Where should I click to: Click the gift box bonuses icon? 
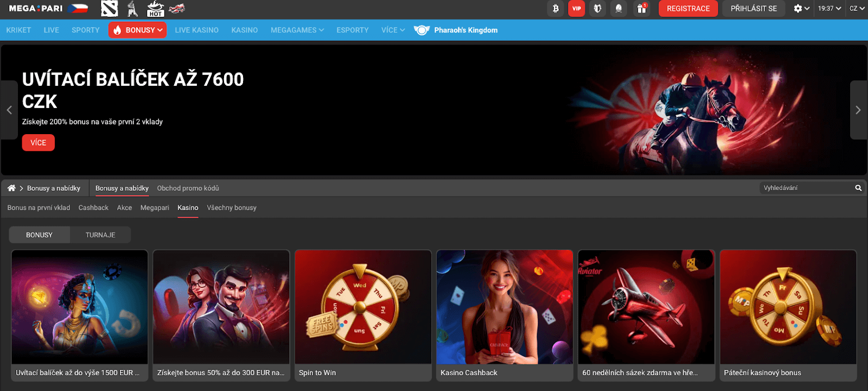(x=642, y=9)
